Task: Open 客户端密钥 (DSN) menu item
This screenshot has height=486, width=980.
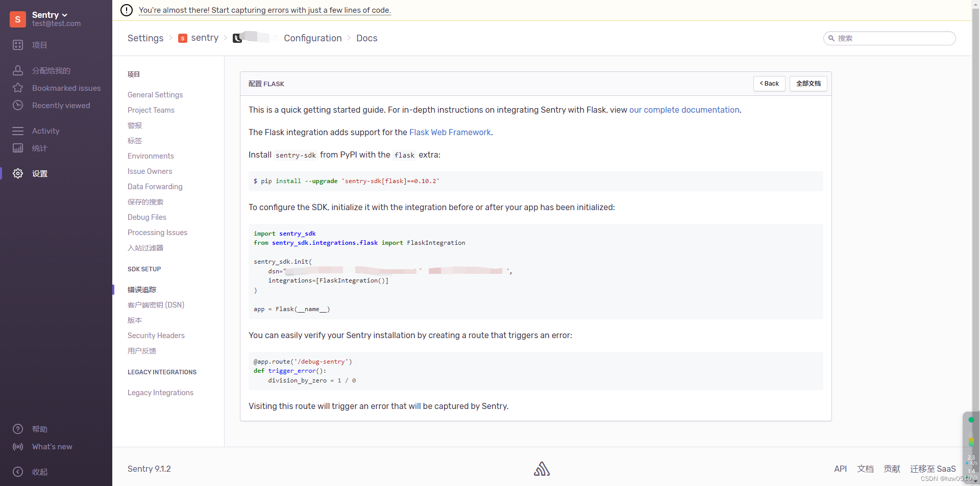Action: coord(156,305)
